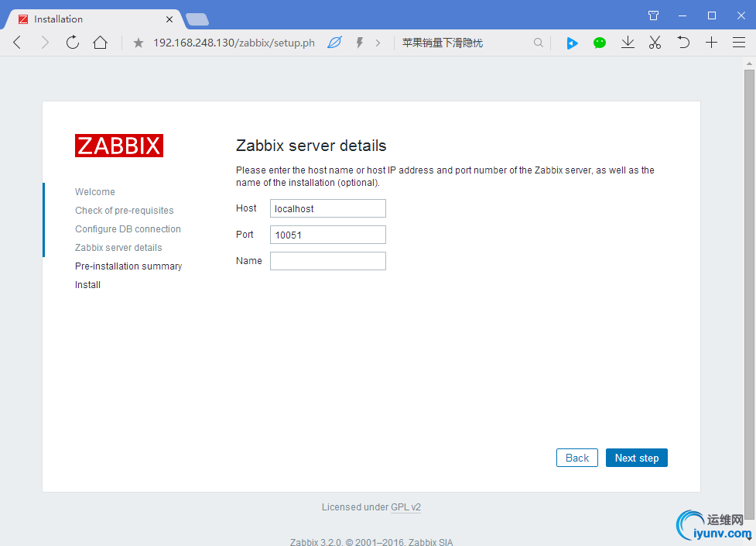Viewport: 756px width, 546px height.
Task: Click the undo closed tab icon
Action: [x=682, y=43]
